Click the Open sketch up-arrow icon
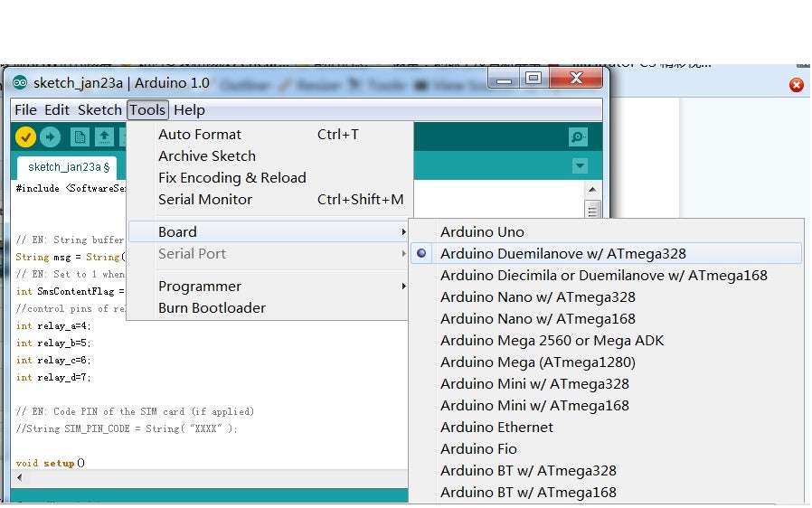Screen dimensions: 812x508 [x=104, y=137]
